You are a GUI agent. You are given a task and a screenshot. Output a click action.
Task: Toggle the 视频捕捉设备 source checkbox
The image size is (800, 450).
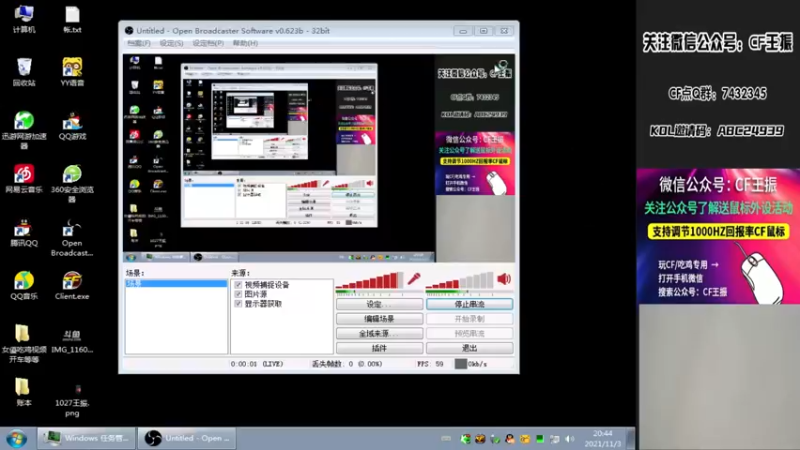[238, 285]
